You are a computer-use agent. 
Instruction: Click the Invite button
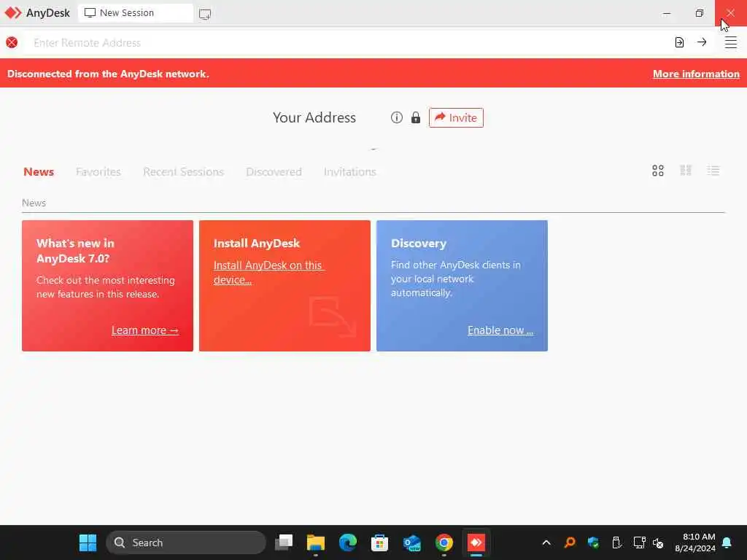pyautogui.click(x=456, y=117)
